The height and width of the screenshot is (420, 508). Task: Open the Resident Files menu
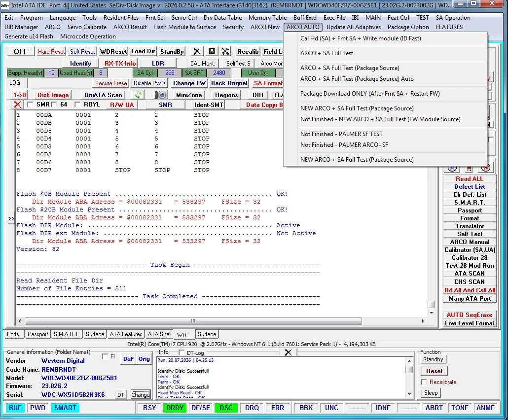pos(121,17)
